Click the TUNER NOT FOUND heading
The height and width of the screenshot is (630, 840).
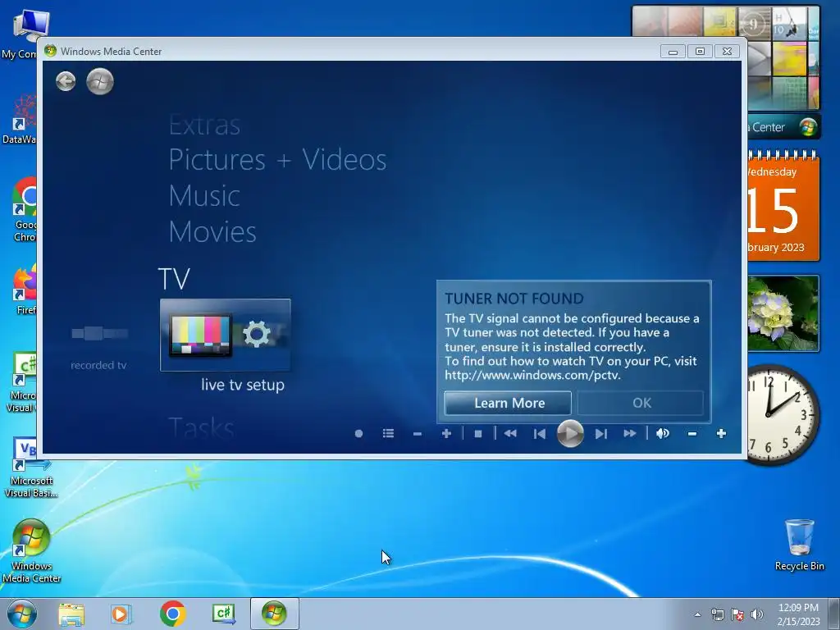pos(514,299)
